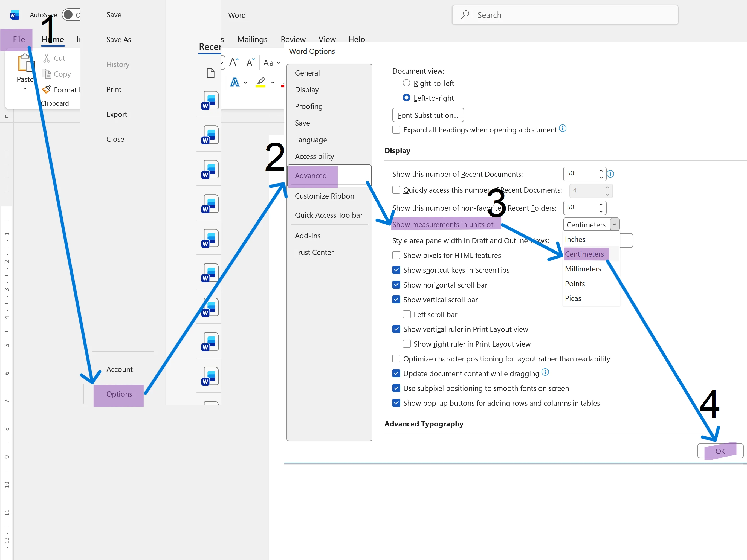This screenshot has width=747, height=560.
Task: Click the tab selector icon above the ruler
Action: (6, 117)
